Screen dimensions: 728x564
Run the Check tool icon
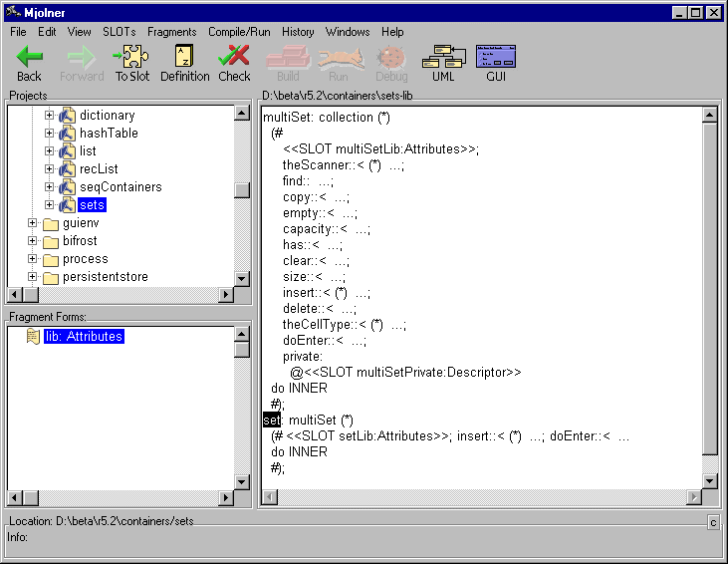(x=234, y=57)
